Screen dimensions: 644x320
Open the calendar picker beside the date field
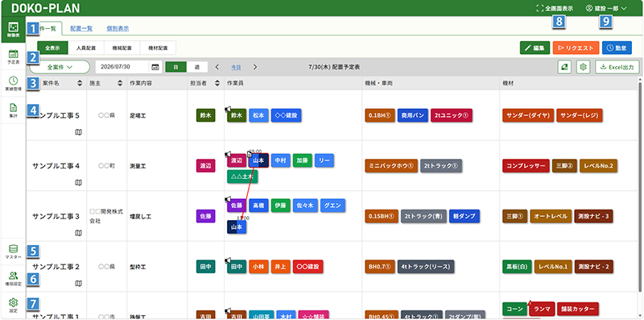point(155,67)
